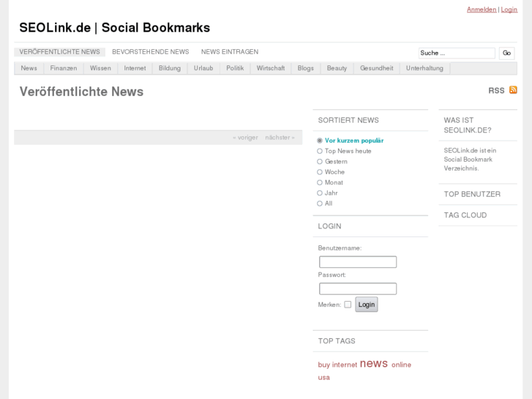Click the orange RSS feed icon
The image size is (532, 399).
click(x=513, y=90)
